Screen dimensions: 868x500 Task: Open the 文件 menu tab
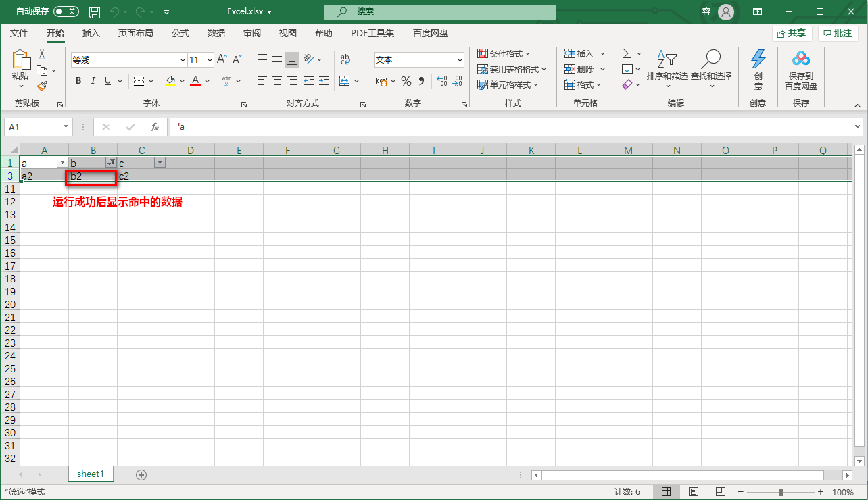click(19, 33)
